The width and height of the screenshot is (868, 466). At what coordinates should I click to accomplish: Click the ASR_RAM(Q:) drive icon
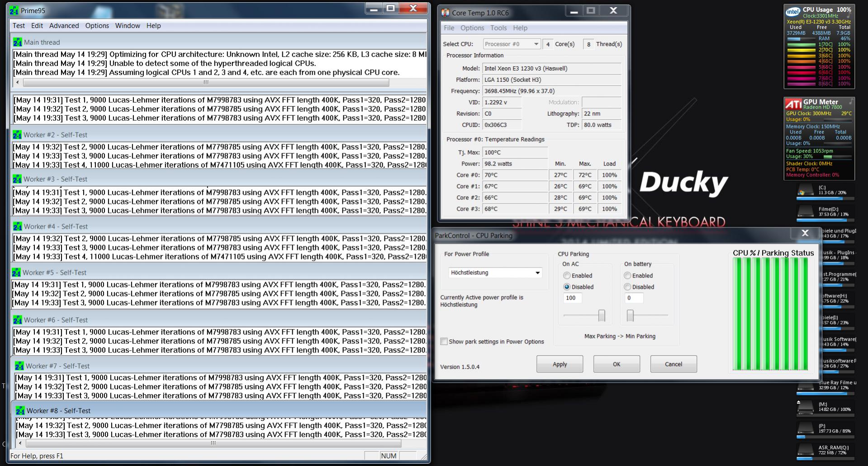pyautogui.click(x=805, y=450)
